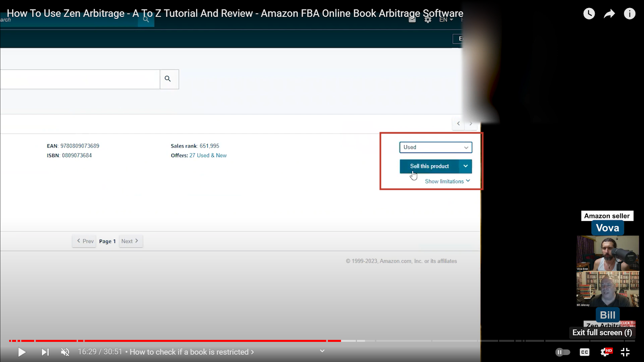
Task: Open the Seller Central mail icon
Action: coord(412,20)
